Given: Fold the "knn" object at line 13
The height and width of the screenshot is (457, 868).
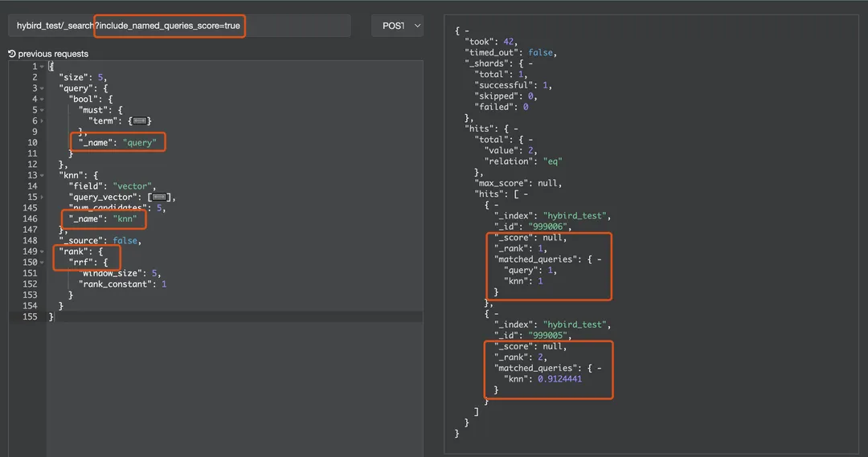Looking at the screenshot, I should point(42,175).
